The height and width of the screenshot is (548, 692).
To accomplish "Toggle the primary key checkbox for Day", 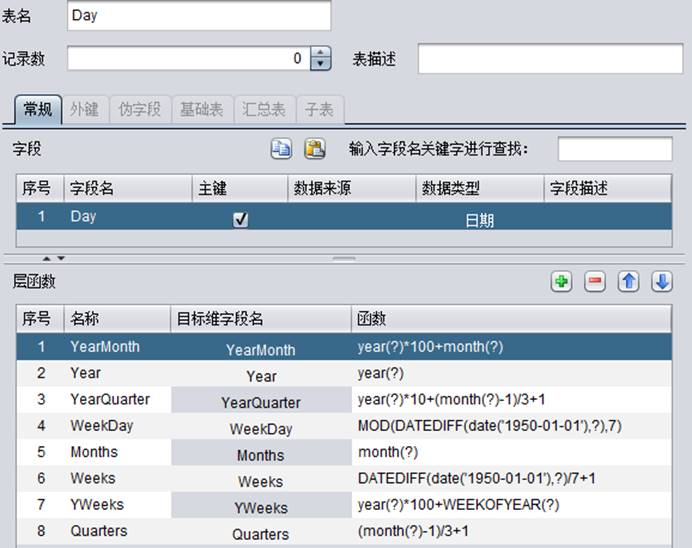I will [x=240, y=219].
